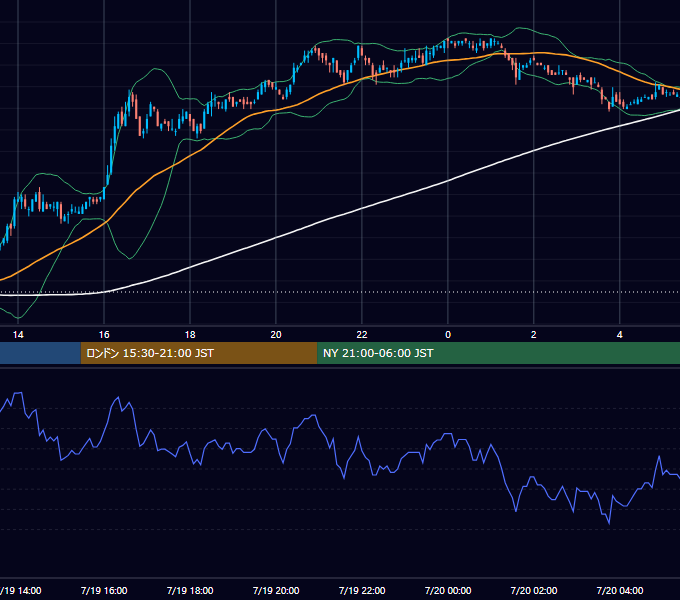Image resolution: width=680 pixels, height=600 pixels.
Task: Click the hour label 14 on price chart axis
Action: (x=18, y=335)
